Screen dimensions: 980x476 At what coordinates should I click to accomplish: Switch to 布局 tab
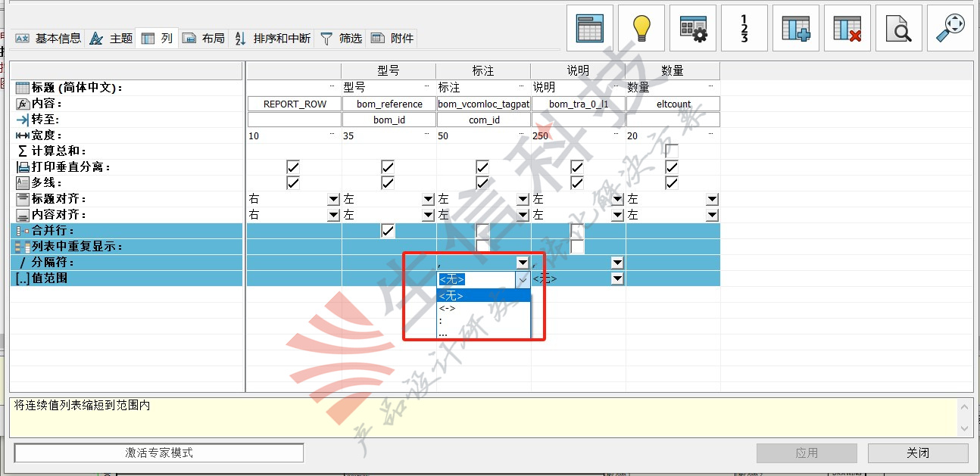point(204,38)
